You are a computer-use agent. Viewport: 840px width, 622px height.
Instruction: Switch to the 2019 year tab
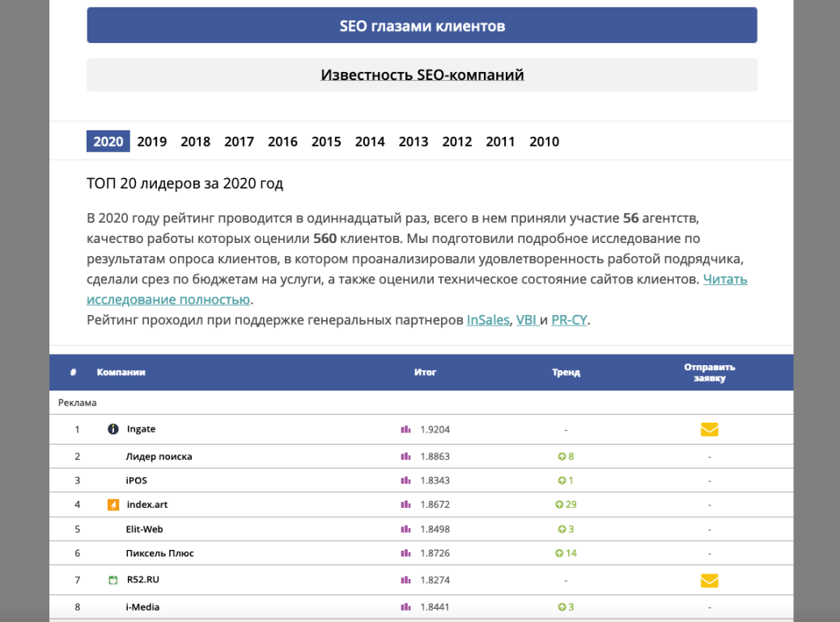pyautogui.click(x=151, y=142)
